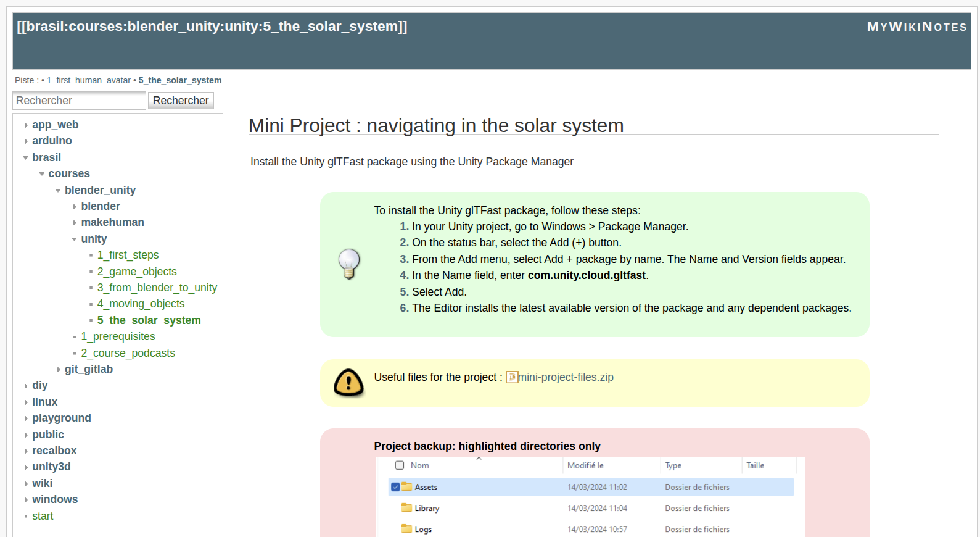Expand the playground namespace
Image resolution: width=980 pixels, height=537 pixels.
point(62,418)
